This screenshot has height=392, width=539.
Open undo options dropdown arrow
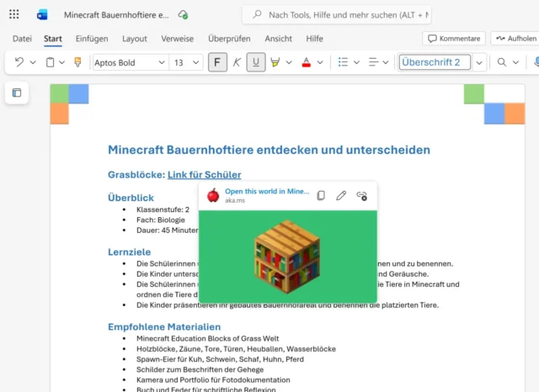coord(33,62)
